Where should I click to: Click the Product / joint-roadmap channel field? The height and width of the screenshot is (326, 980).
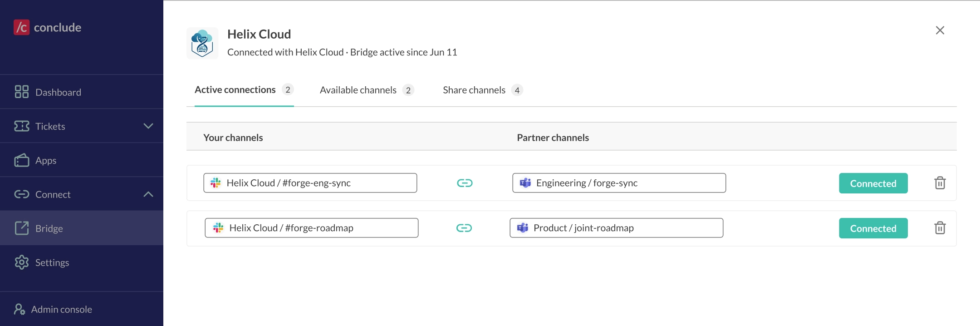click(x=617, y=228)
